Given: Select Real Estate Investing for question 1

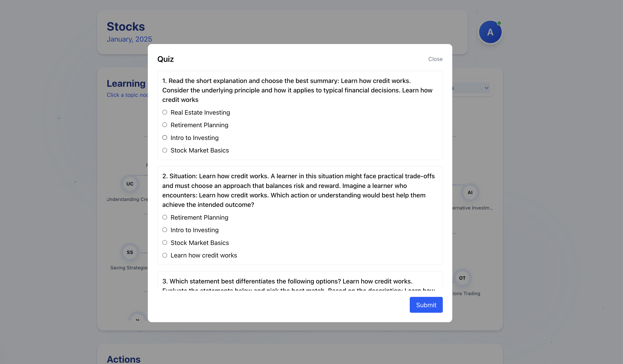Looking at the screenshot, I should [x=165, y=112].
